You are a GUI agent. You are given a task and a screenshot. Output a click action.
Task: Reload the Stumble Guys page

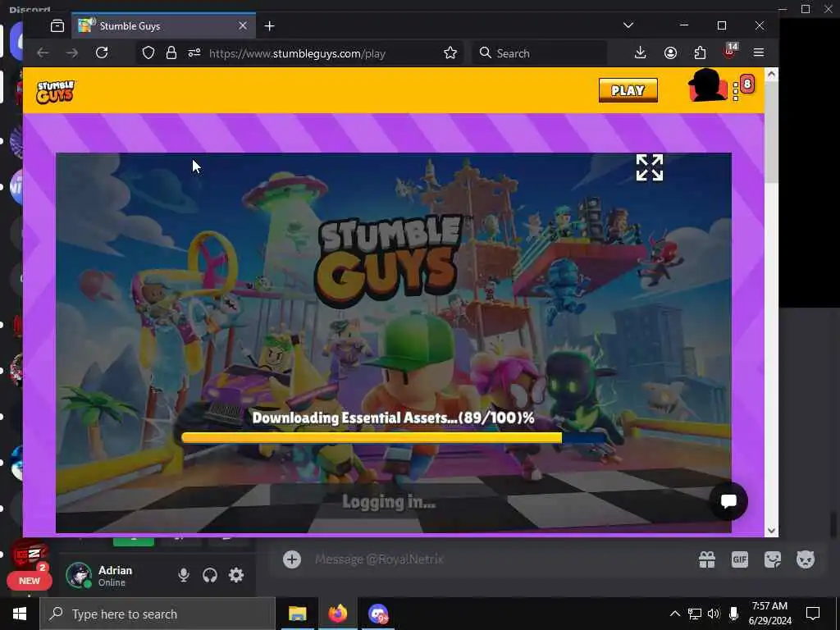[x=102, y=52]
